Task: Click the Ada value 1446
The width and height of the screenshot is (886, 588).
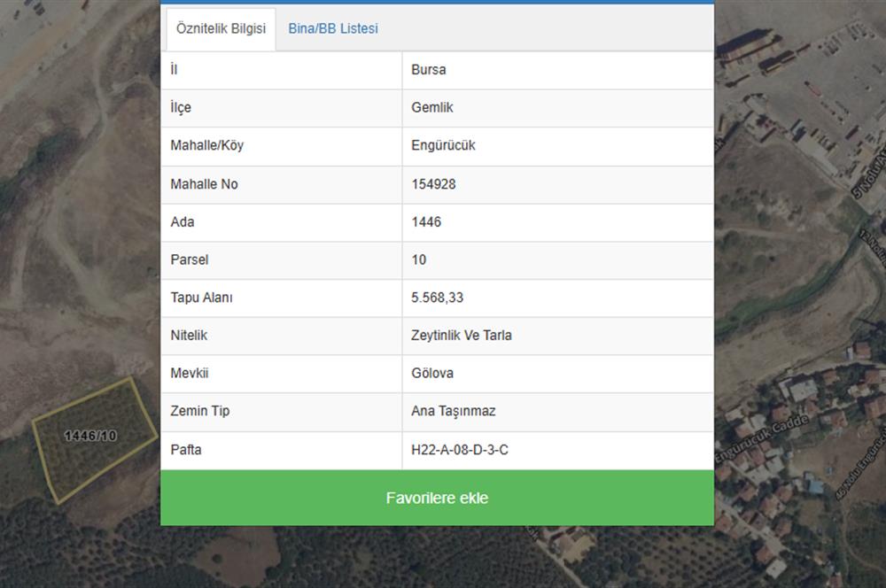Action: [426, 222]
